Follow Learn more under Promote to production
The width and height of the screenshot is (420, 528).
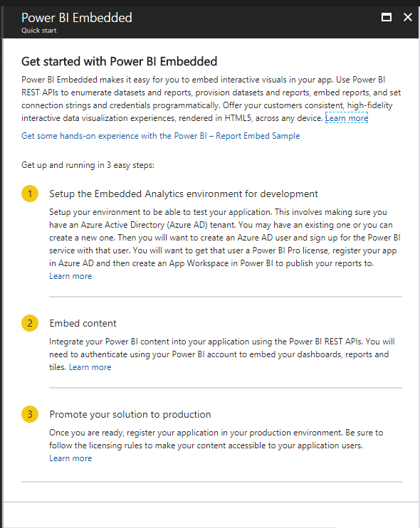(x=70, y=458)
